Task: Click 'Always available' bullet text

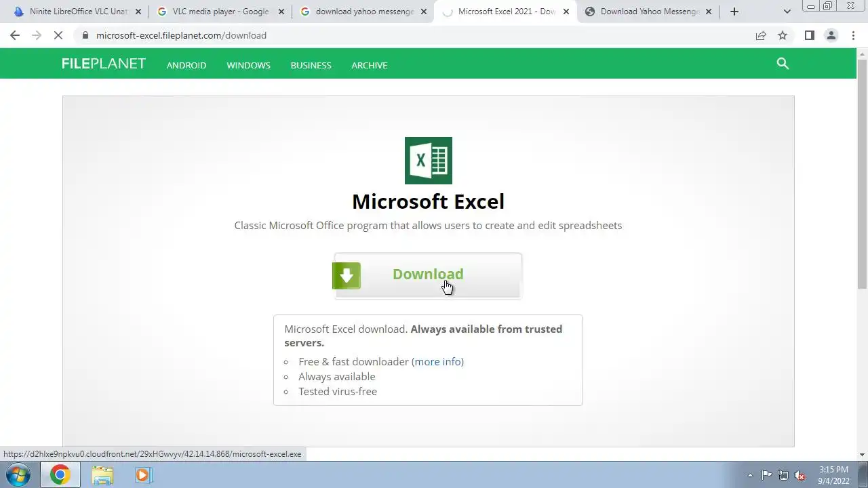Action: tap(337, 376)
